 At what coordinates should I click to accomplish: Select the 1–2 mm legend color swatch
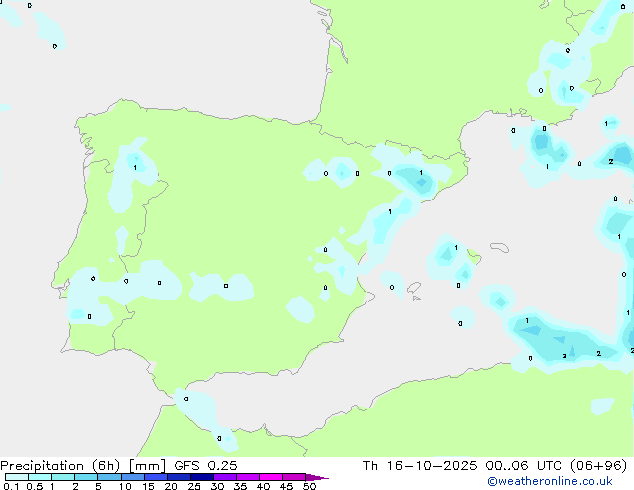tap(63, 477)
